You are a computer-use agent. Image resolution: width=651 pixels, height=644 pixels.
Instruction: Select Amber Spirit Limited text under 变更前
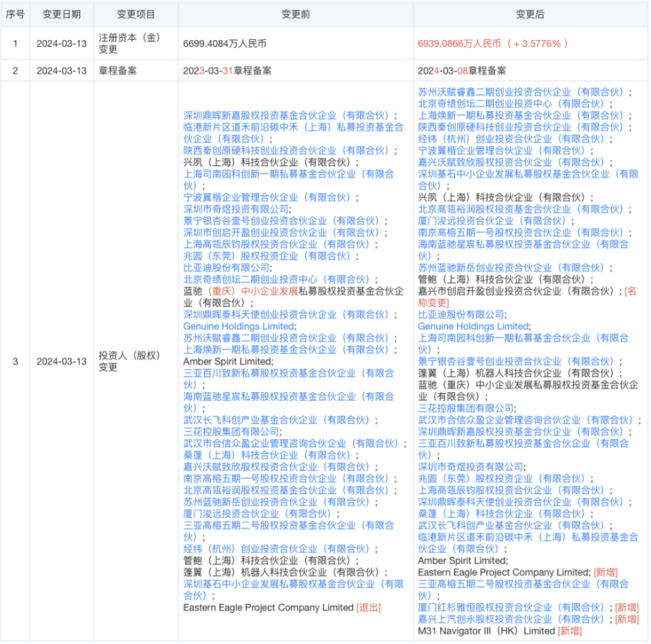tap(227, 362)
